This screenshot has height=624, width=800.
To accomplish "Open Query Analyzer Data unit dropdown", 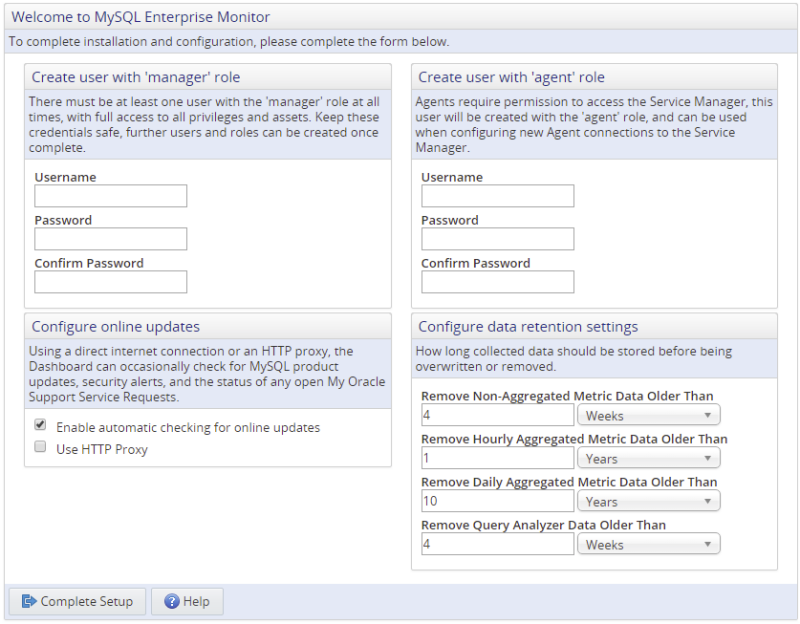I will pos(648,544).
